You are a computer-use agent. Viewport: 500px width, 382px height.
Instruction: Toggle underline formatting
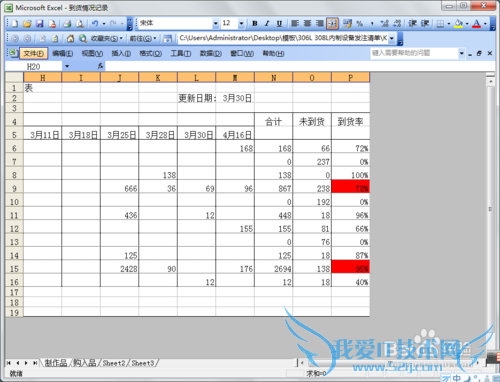(x=279, y=23)
